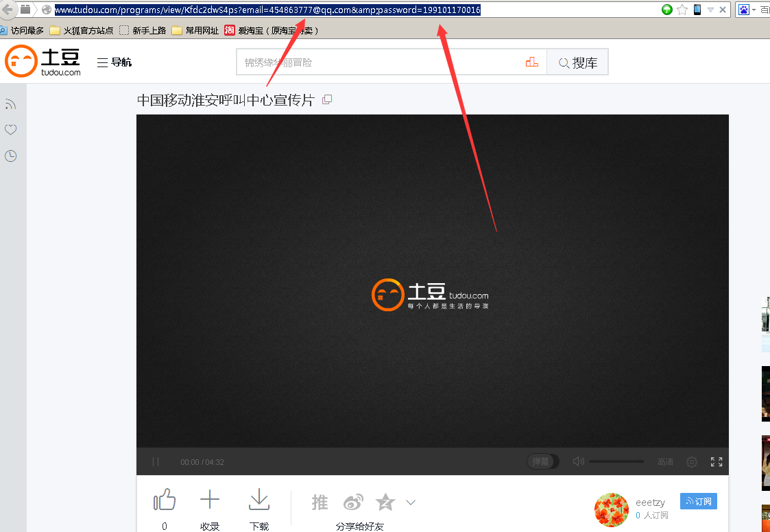The height and width of the screenshot is (532, 770).
Task: Click the Baidu paw search engine icon
Action: click(744, 10)
